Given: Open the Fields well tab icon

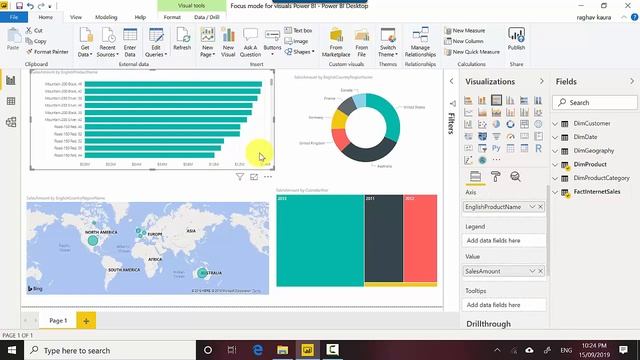Looking at the screenshot, I should (x=475, y=177).
